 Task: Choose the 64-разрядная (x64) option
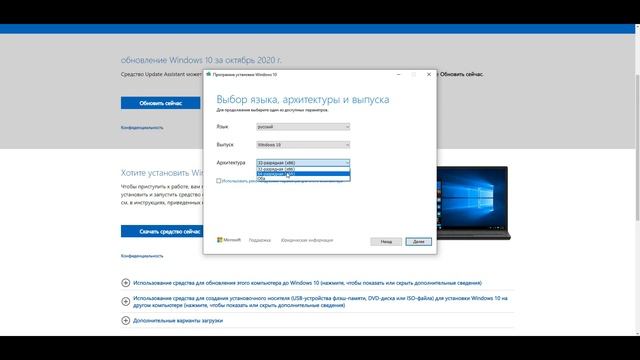303,174
